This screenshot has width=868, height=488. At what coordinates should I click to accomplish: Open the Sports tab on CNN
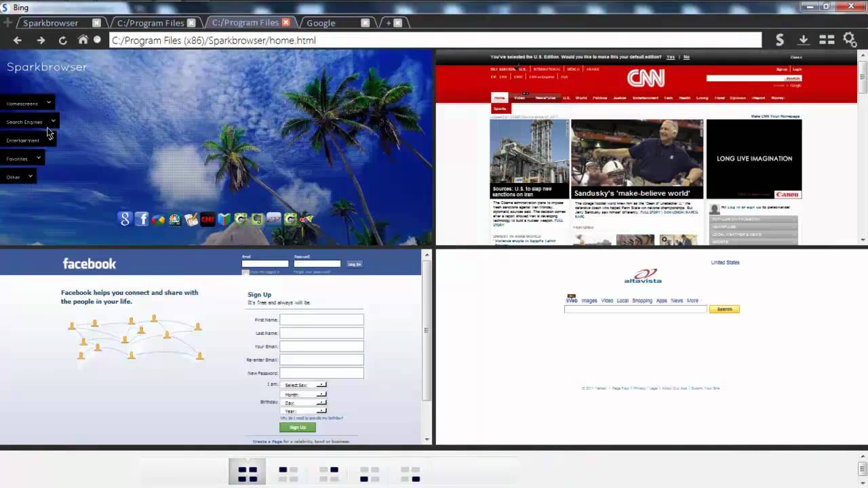500,108
